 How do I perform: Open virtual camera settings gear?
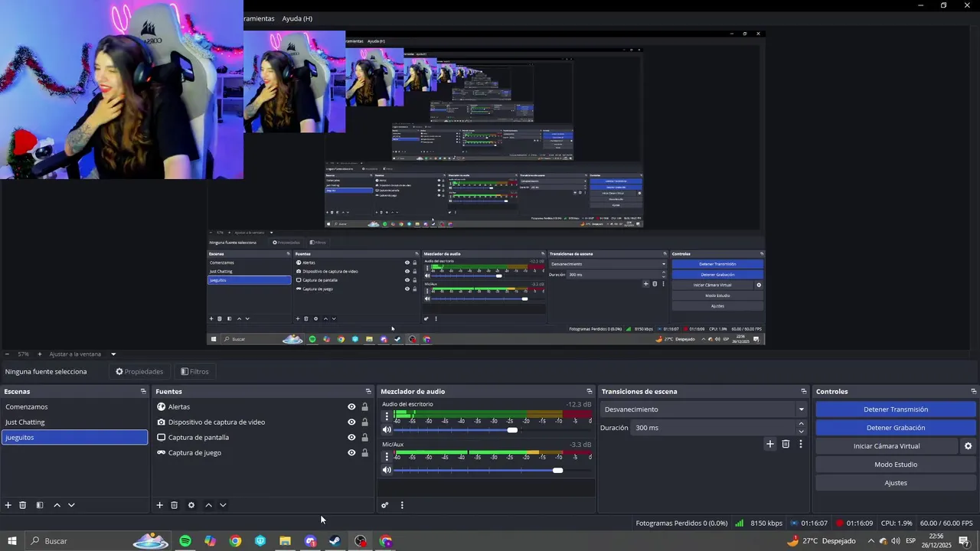coord(968,446)
